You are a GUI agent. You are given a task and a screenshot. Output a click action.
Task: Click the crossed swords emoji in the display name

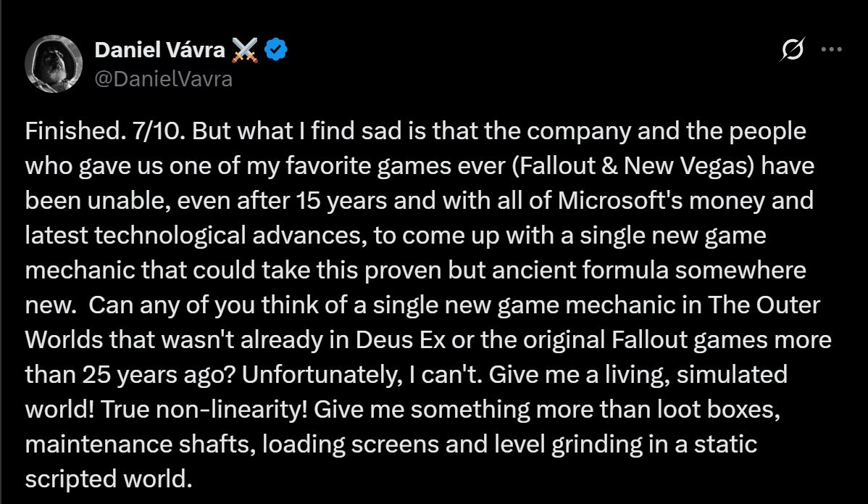tap(246, 49)
